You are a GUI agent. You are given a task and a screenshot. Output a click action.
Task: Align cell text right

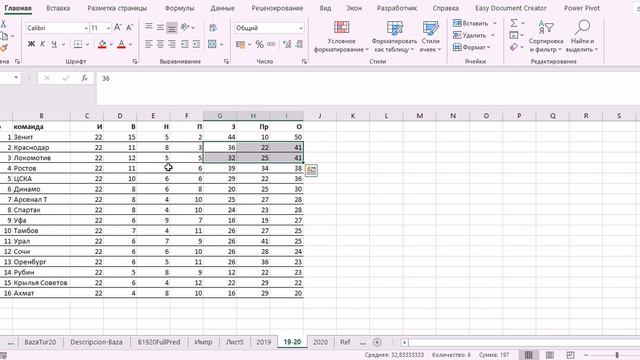pos(172,44)
